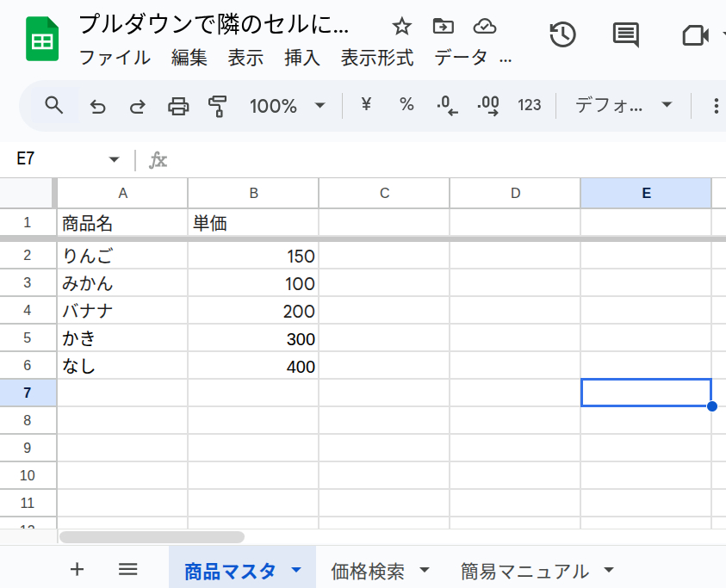Open version history with the clock icon

point(561,34)
